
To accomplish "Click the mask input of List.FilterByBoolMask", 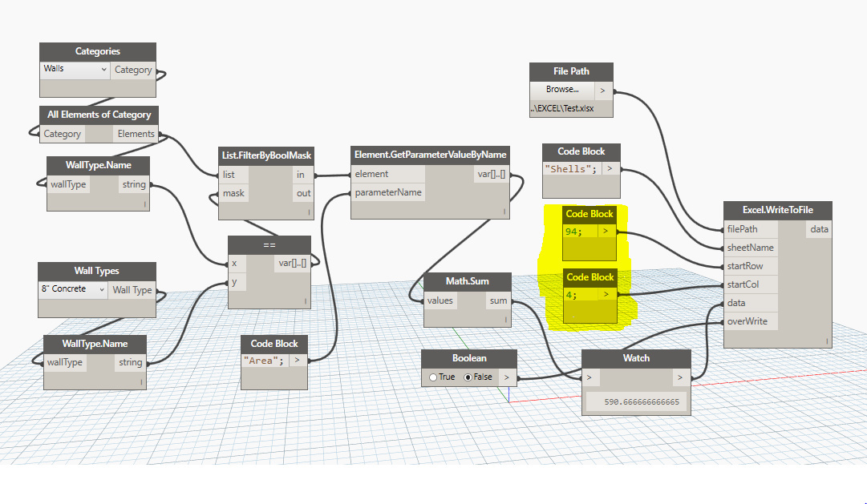I will 233,193.
